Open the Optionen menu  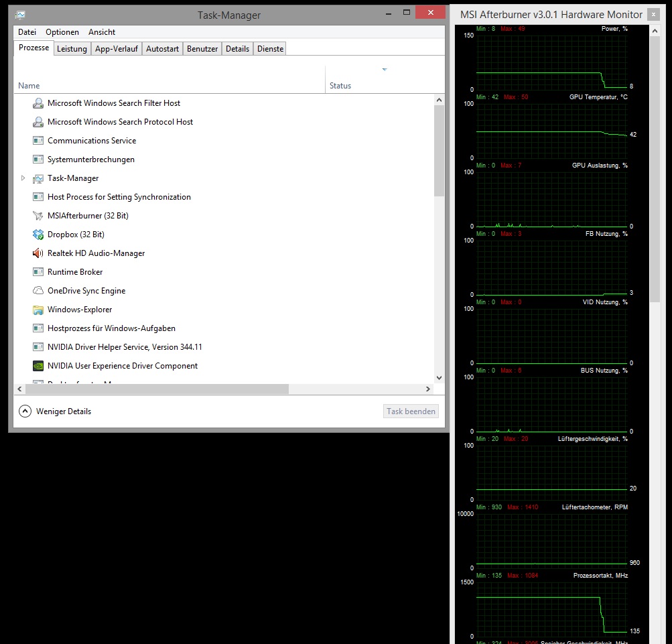tap(62, 32)
